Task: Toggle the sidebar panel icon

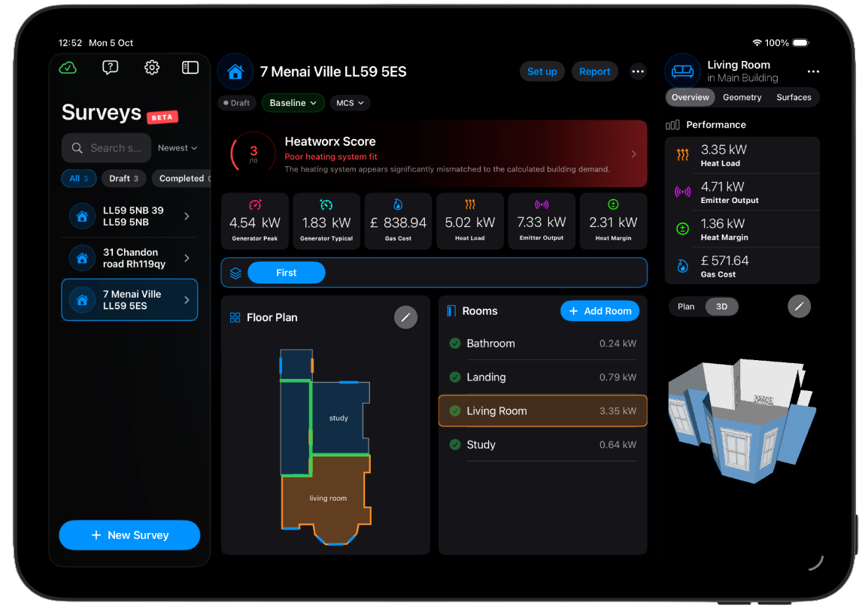Action: point(190,68)
